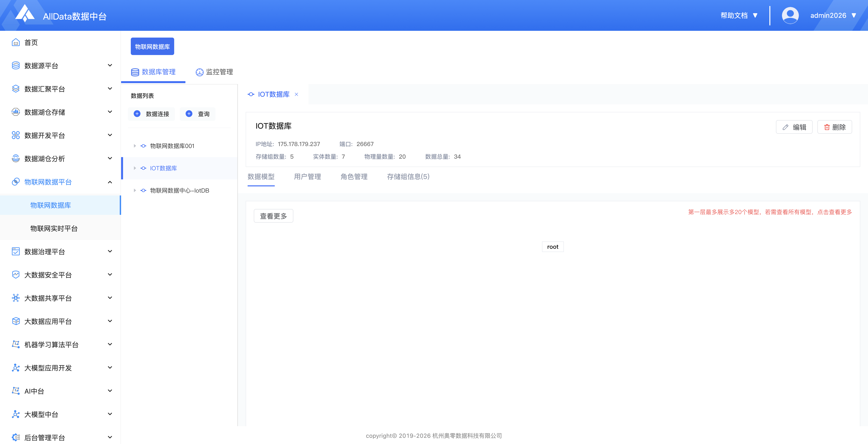The height and width of the screenshot is (444, 868).
Task: Click the 大数据共享平台 network icon
Action: (x=16, y=298)
